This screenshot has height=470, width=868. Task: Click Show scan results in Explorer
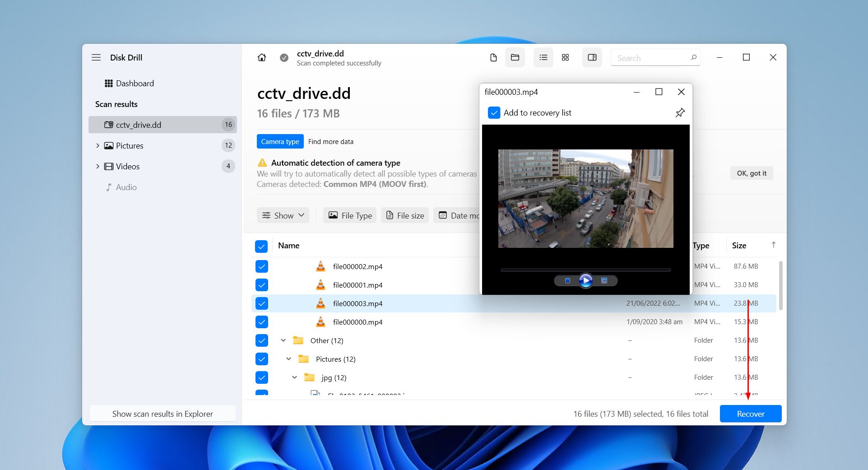(162, 414)
